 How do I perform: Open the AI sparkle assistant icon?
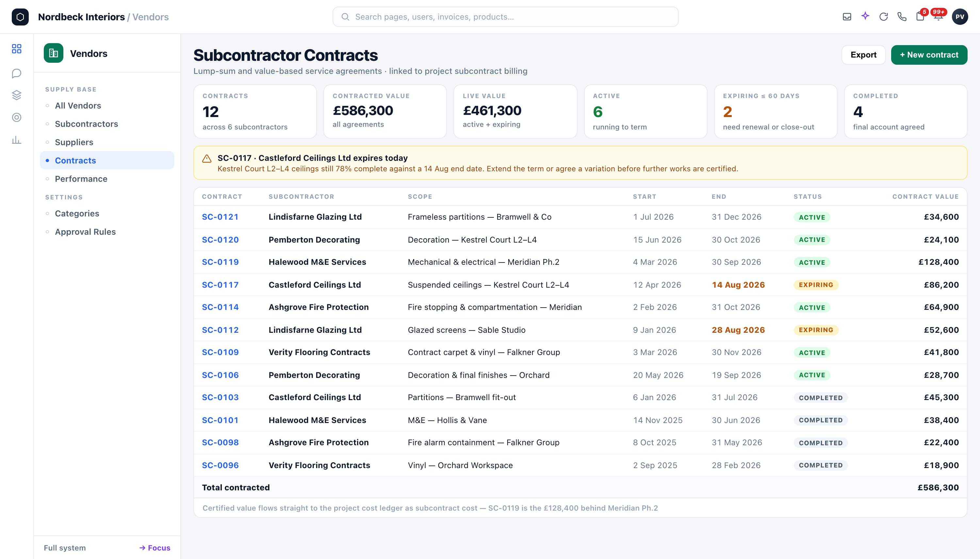point(865,16)
